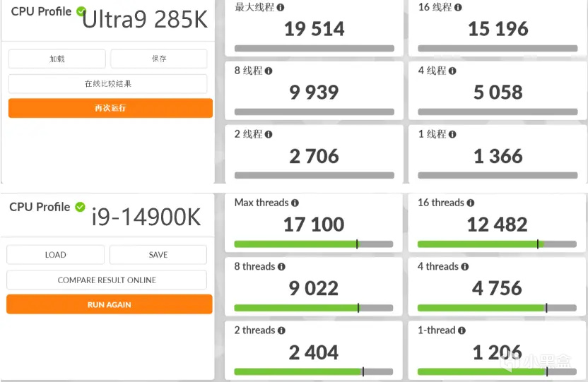Click the Max threads label
The image size is (588, 382).
click(x=261, y=203)
